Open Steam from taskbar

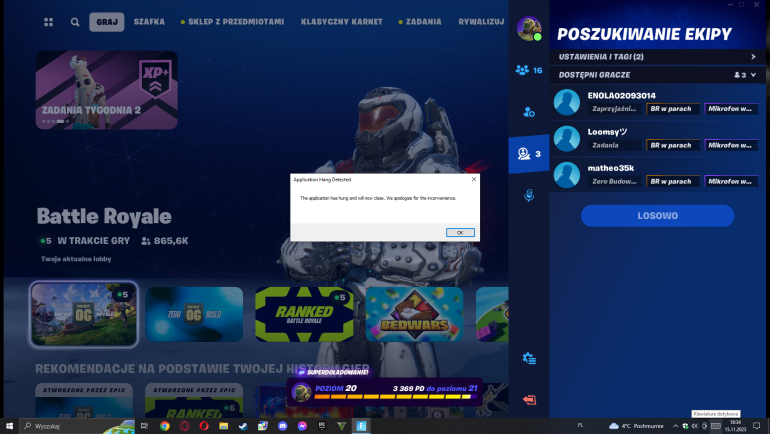(243, 426)
